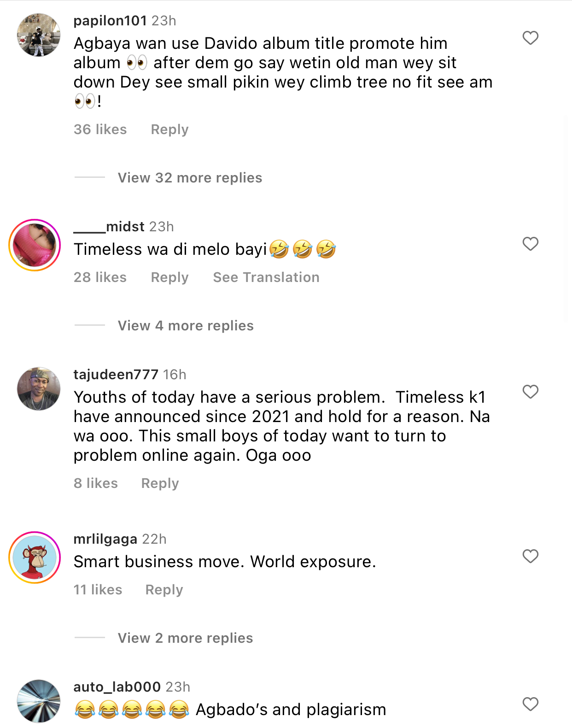Image resolution: width=572 pixels, height=728 pixels.
Task: Like tajudeen777's comment with the heart
Action: [x=530, y=392]
